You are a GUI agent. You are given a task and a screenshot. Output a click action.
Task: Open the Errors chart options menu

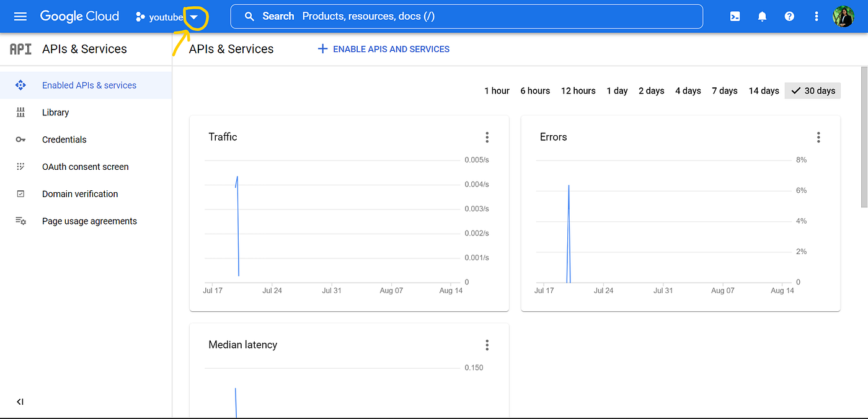(818, 137)
